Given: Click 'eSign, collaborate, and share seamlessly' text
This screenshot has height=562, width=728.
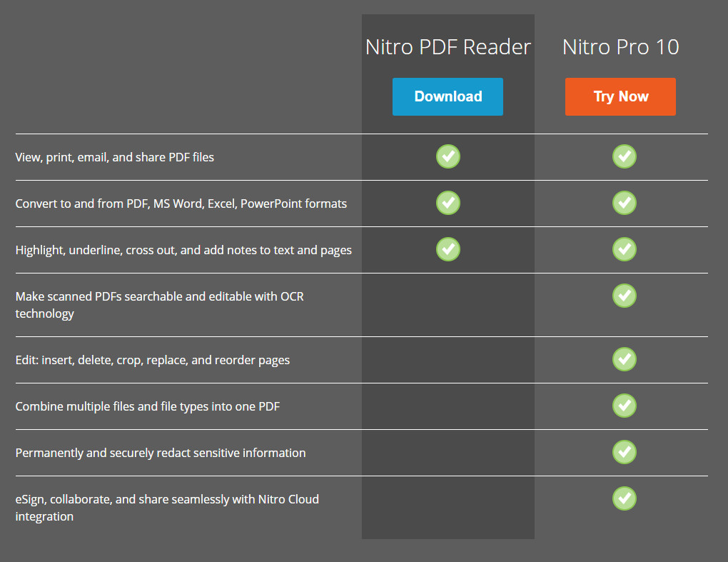Looking at the screenshot, I should coord(167,508).
